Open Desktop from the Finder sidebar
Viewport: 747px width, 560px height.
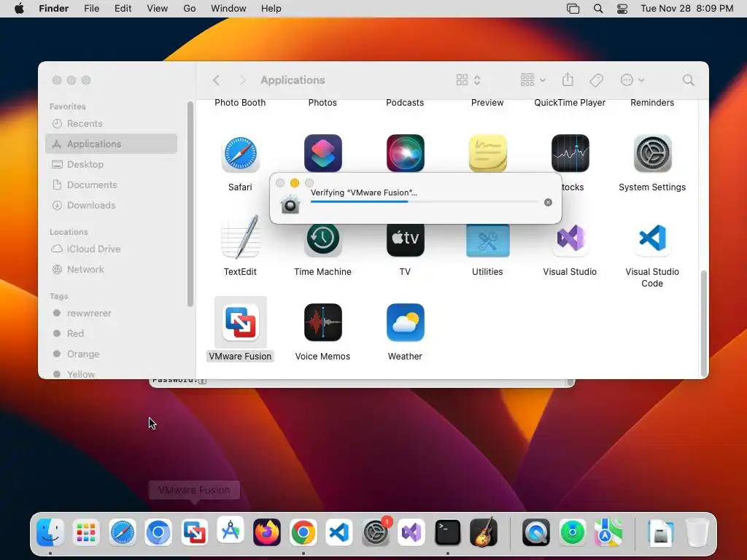112,164
